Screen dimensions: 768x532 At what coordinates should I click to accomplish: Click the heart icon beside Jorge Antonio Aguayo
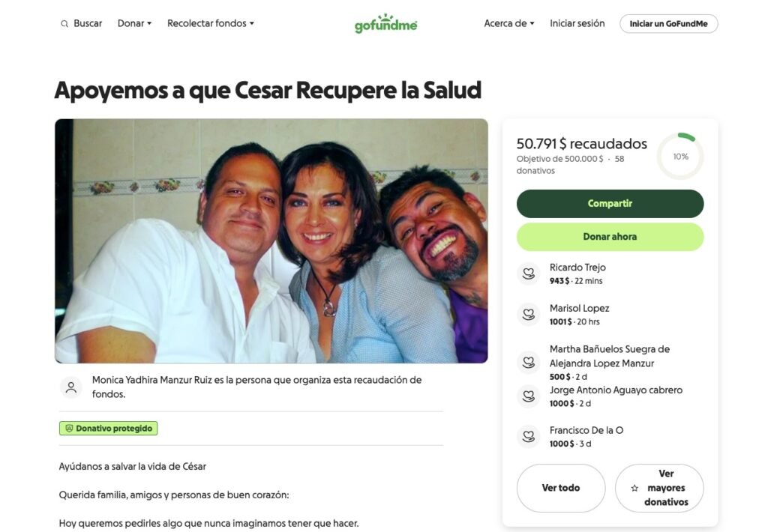click(528, 396)
